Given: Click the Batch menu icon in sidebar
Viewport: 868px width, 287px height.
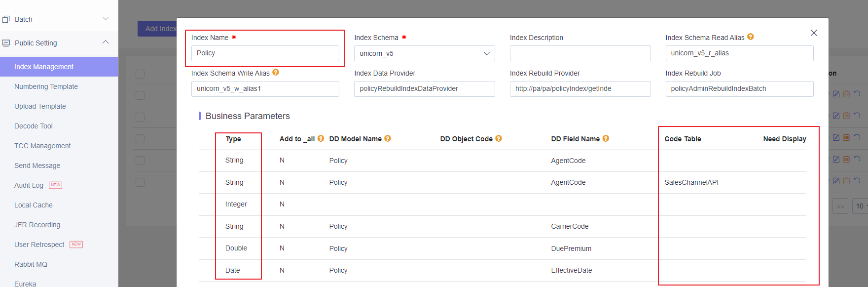Looking at the screenshot, I should 6,19.
